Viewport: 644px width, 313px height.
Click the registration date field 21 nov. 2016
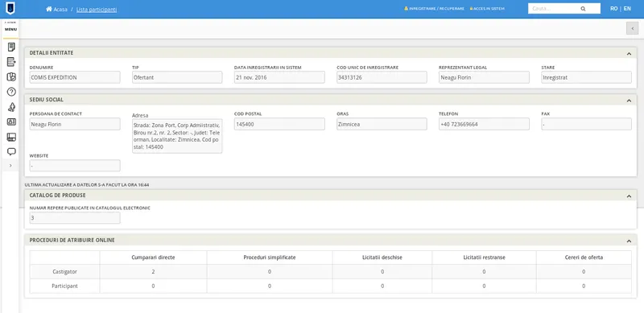pos(279,77)
